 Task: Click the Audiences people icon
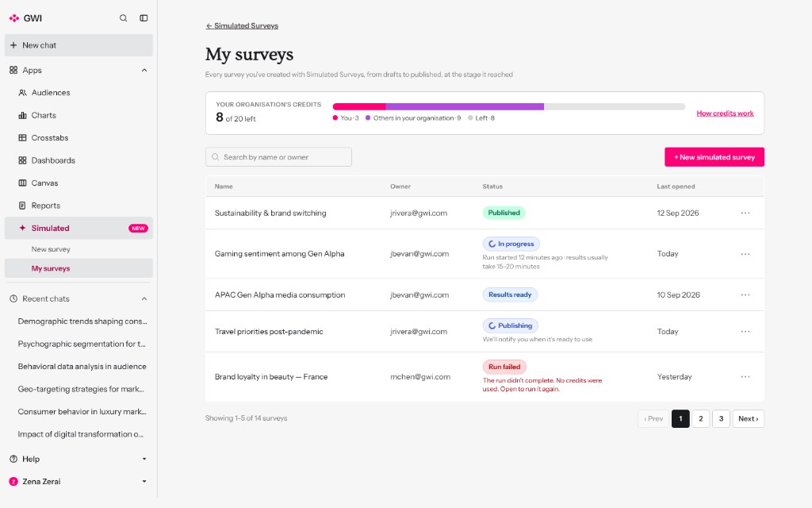(22, 93)
